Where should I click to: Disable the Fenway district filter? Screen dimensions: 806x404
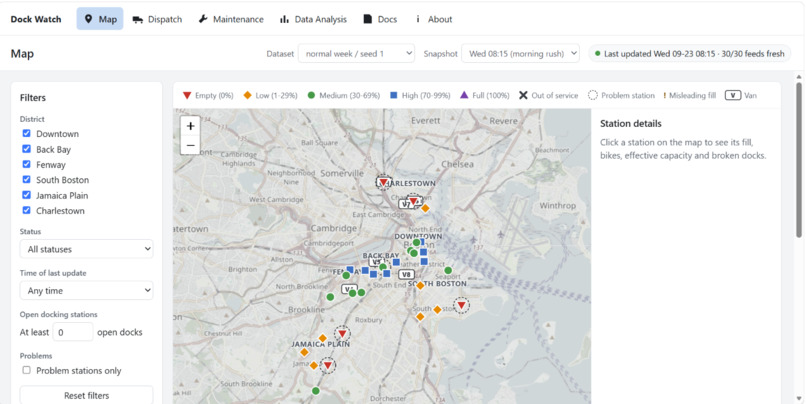tap(26, 164)
